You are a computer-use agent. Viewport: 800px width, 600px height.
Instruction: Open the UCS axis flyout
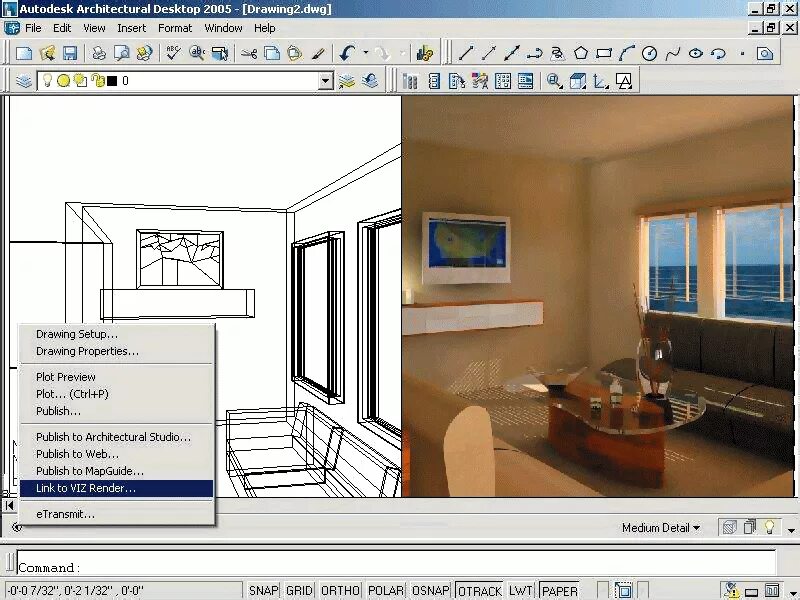pos(601,81)
